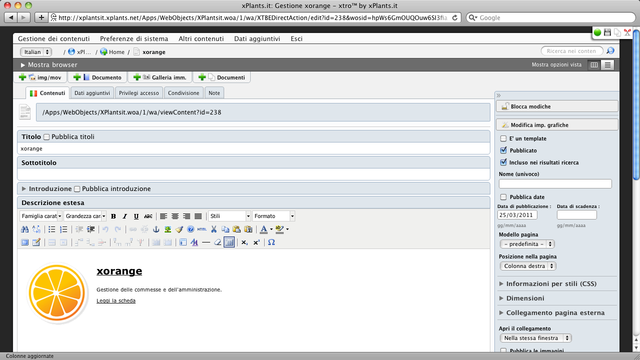Edit HTML source code
The height and width of the screenshot is (360, 640).
coord(202,229)
